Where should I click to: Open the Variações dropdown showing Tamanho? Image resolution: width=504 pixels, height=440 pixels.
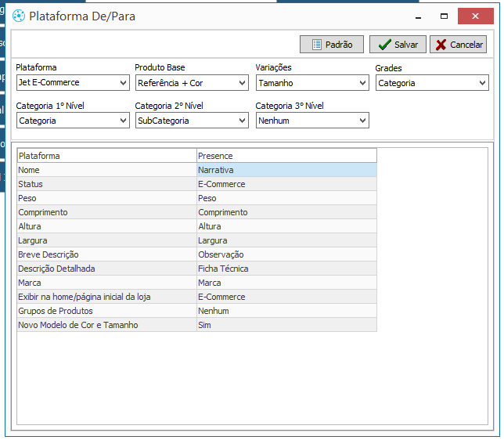(312, 83)
